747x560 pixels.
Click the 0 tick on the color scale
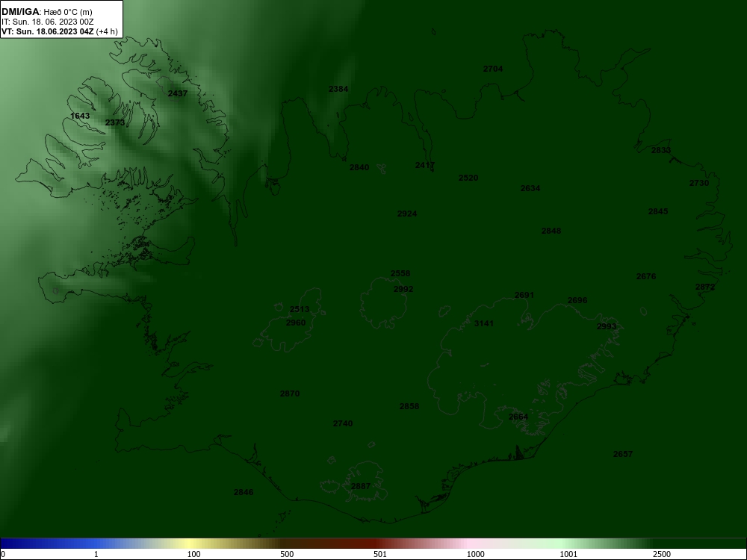tap(2, 554)
